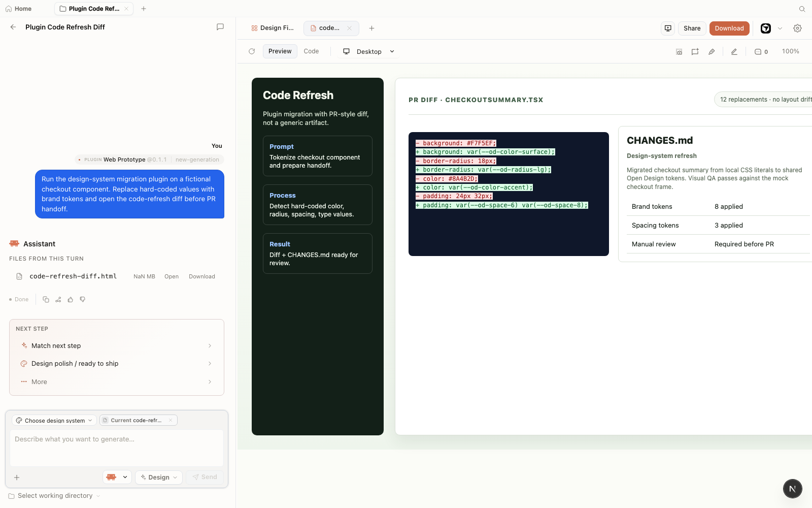Remove the Current code-refr chip
The width and height of the screenshot is (812, 508).
[171, 420]
